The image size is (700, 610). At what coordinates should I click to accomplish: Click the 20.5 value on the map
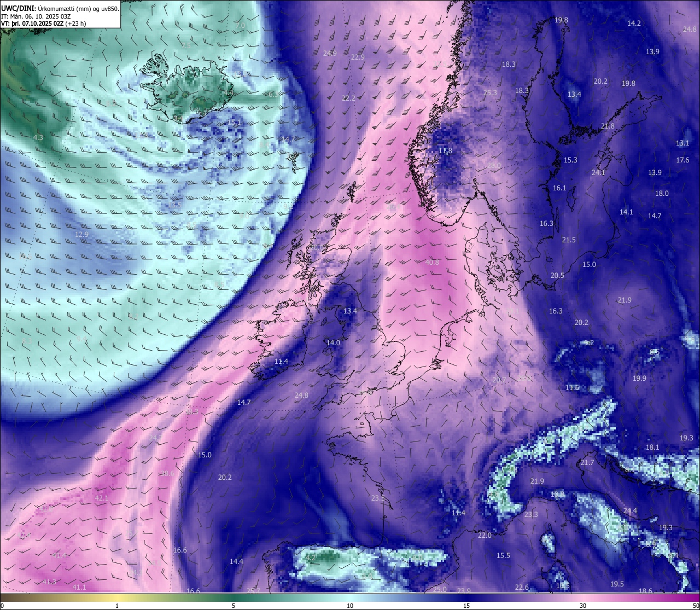[x=557, y=275]
